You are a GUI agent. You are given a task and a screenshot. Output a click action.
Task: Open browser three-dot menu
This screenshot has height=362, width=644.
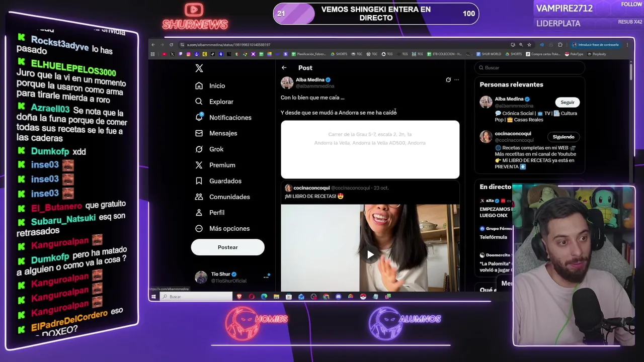coord(627,45)
